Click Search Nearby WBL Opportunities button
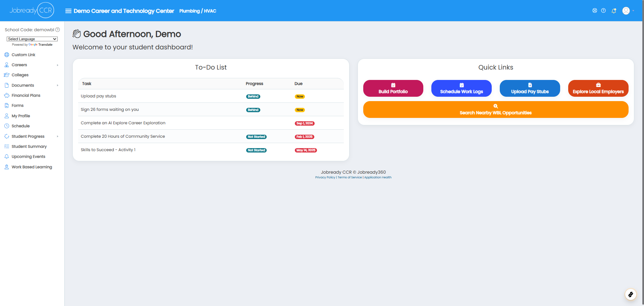 (x=496, y=110)
